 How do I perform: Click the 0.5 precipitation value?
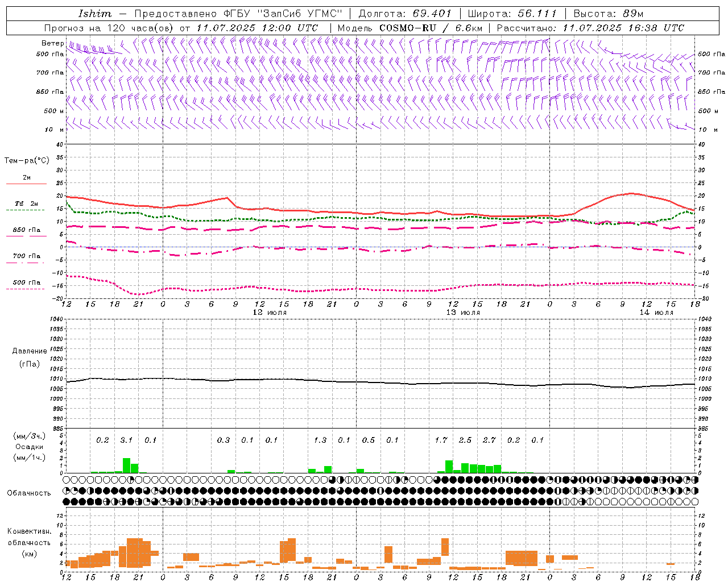coord(369,440)
